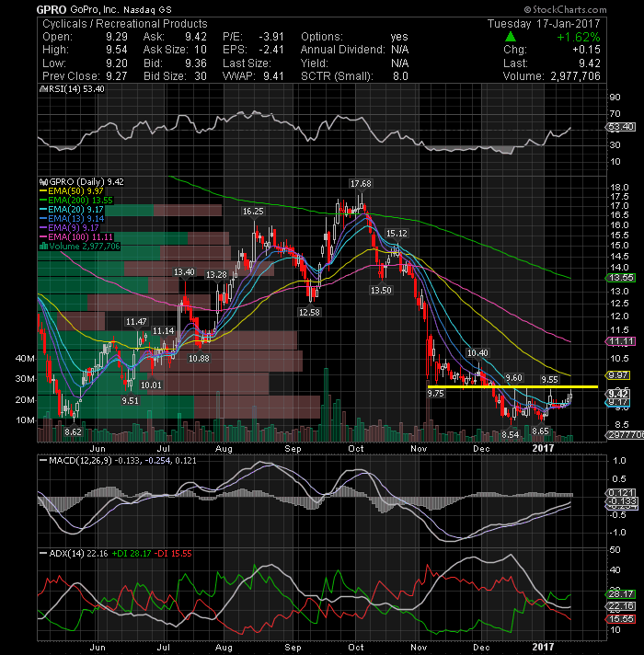Click the pink 11.11 axis tag

(x=621, y=341)
